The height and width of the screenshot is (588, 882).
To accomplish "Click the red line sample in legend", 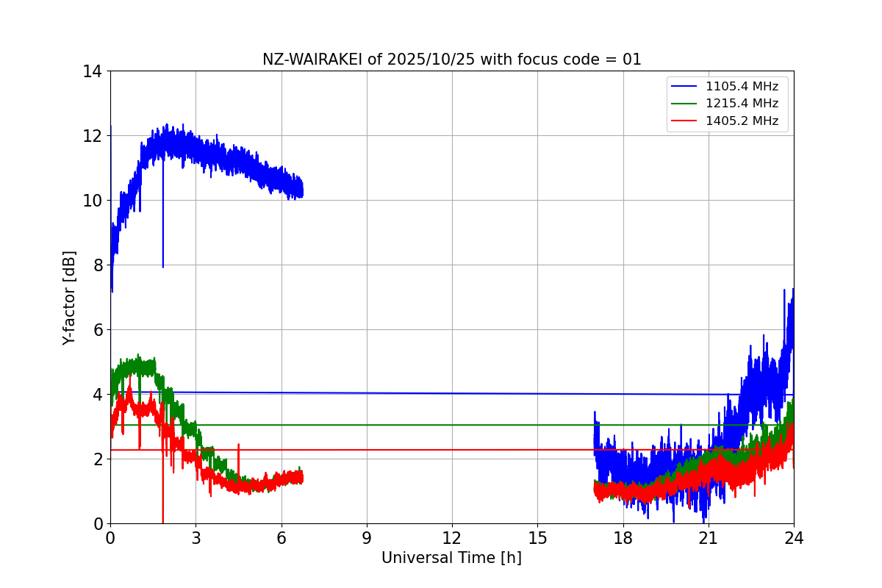I will pyautogui.click(x=685, y=121).
